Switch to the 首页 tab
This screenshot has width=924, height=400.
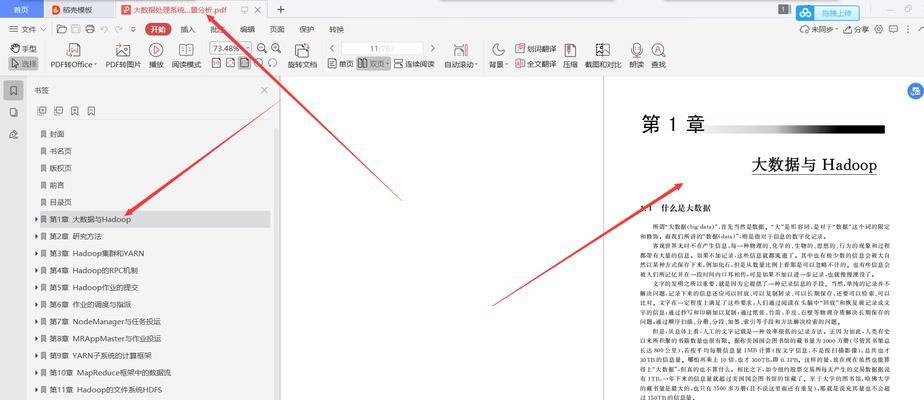[21, 9]
